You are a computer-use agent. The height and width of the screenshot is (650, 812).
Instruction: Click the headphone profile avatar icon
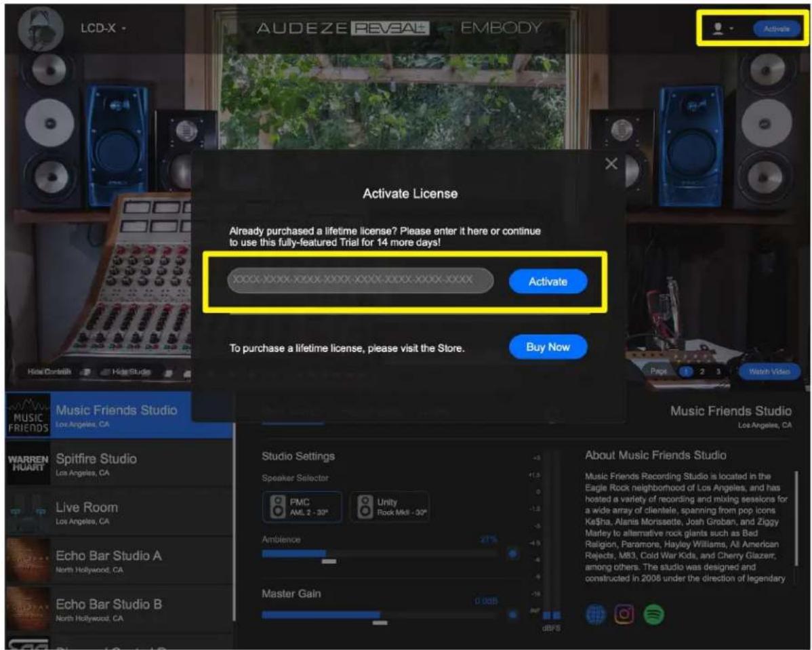[41, 28]
